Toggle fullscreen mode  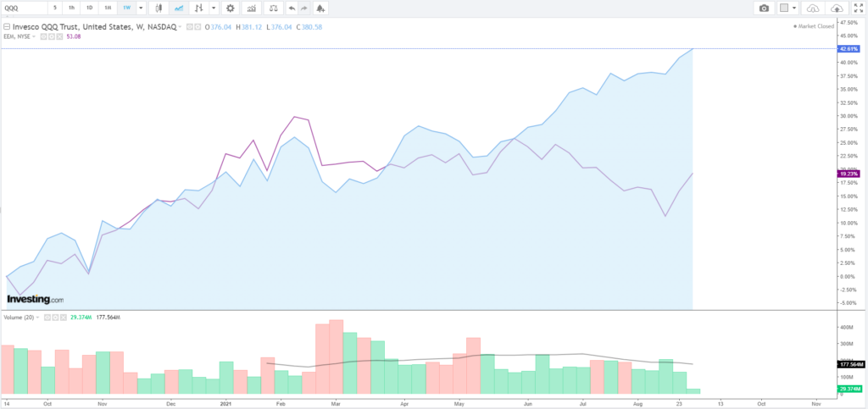[858, 8]
